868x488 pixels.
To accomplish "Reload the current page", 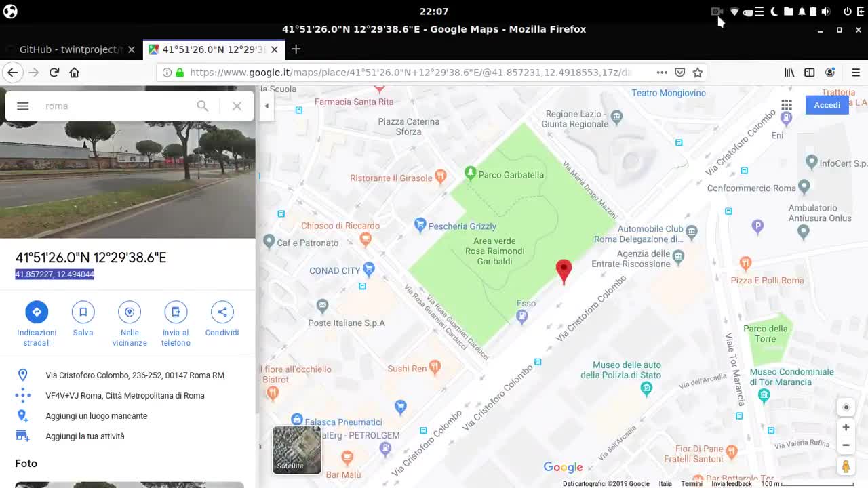I will pos(54,73).
